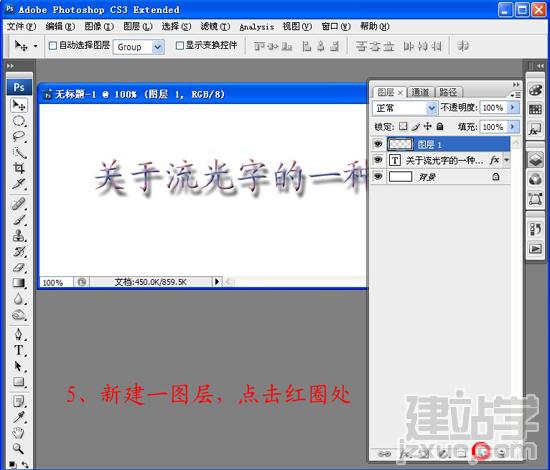The image size is (550, 470).
Task: Hide the 图层 1 layer
Action: click(x=378, y=144)
